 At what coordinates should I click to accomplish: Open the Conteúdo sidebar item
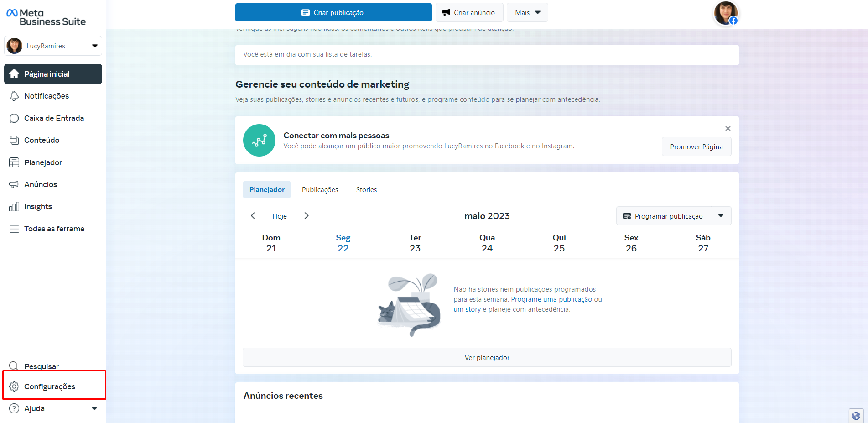42,140
